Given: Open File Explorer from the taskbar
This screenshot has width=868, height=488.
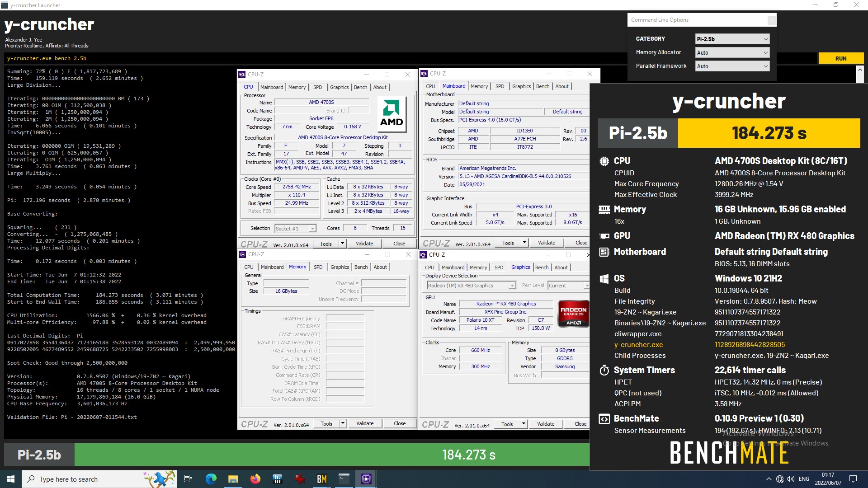Looking at the screenshot, I should pyautogui.click(x=233, y=479).
